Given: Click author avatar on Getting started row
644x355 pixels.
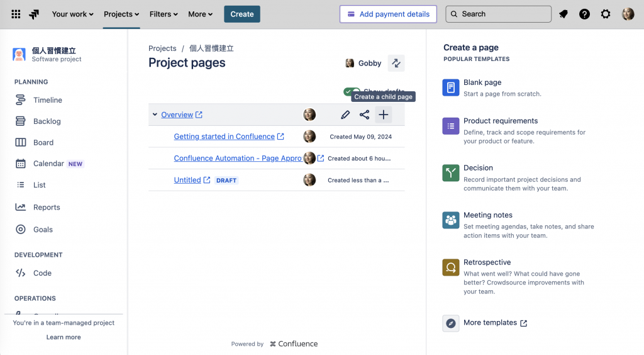Looking at the screenshot, I should (x=309, y=137).
